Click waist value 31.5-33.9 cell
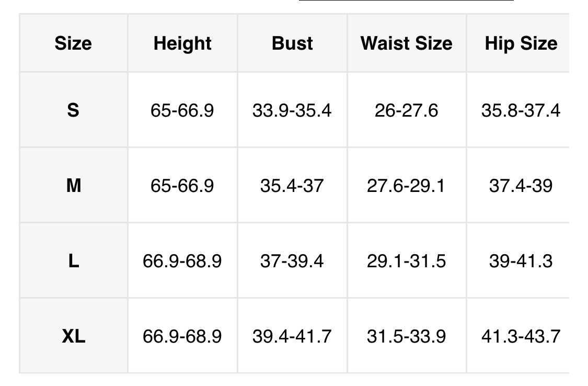Viewport: 588px width, 386px height. pos(406,336)
